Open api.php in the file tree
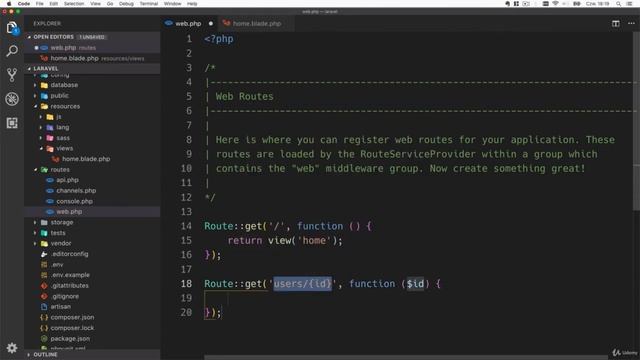Image resolution: width=640 pixels, height=360 pixels. [67, 180]
